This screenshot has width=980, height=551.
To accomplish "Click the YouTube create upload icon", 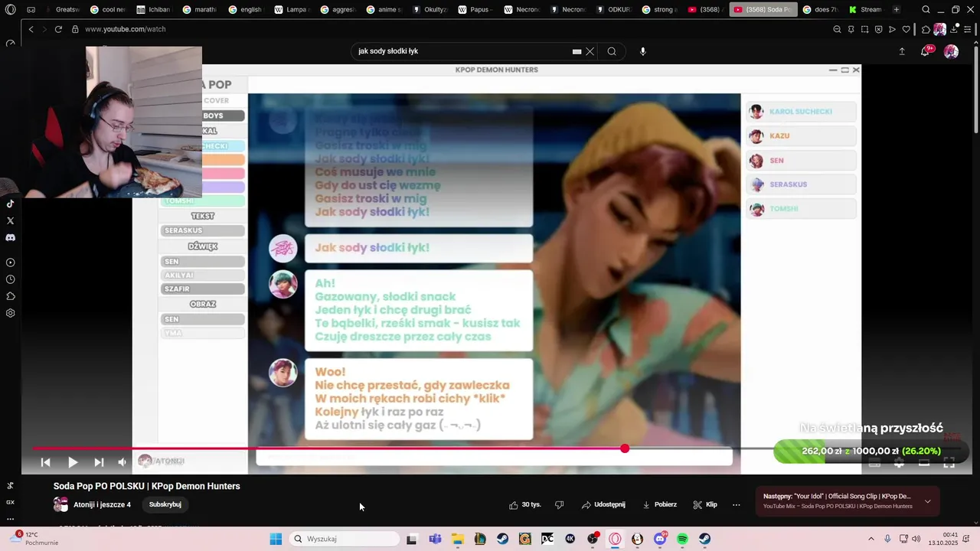I will coord(902,51).
